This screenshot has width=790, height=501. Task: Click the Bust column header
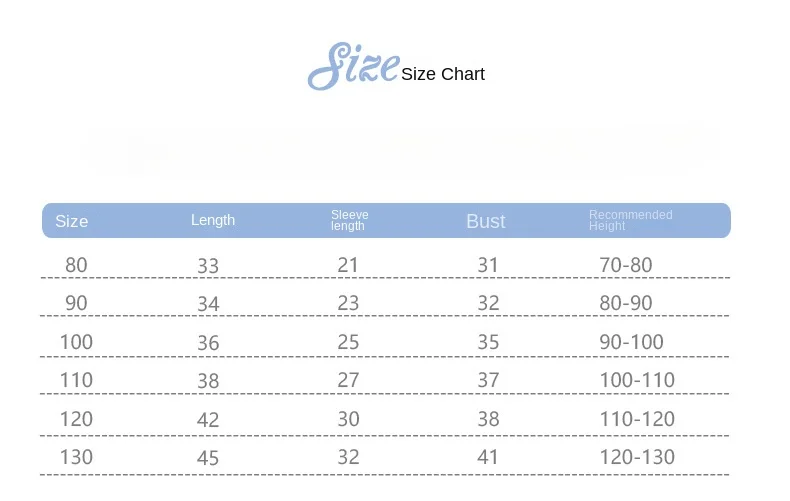tap(486, 221)
